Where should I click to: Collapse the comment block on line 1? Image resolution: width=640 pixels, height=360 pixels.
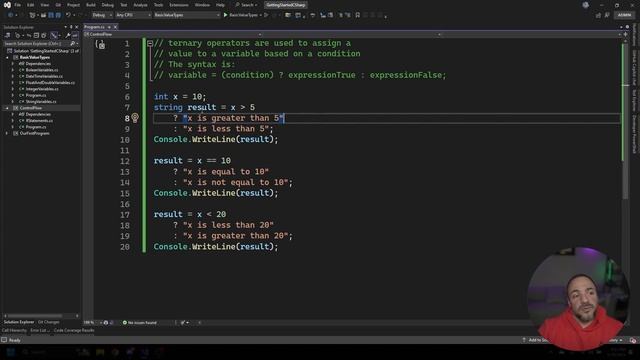tap(150, 43)
